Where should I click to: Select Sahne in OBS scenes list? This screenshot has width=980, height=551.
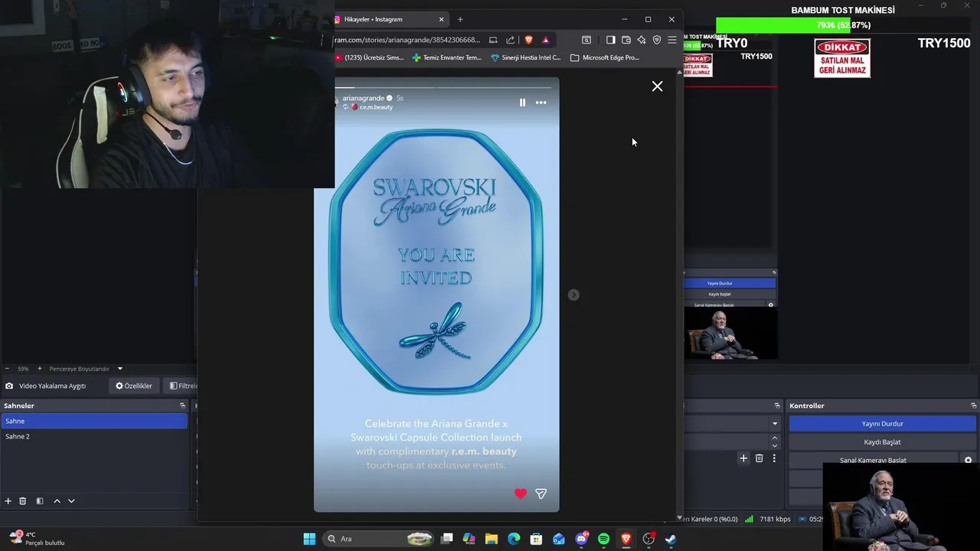tap(94, 421)
